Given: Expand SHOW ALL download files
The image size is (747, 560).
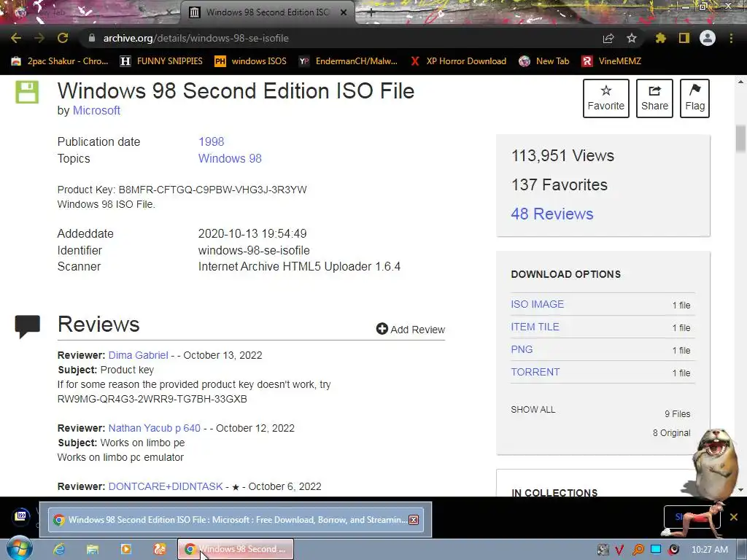Looking at the screenshot, I should coord(533,410).
